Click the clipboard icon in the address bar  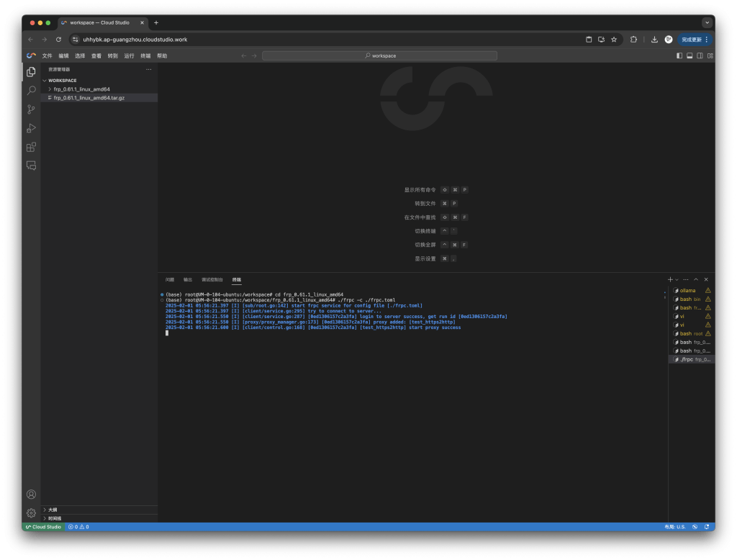coord(589,40)
